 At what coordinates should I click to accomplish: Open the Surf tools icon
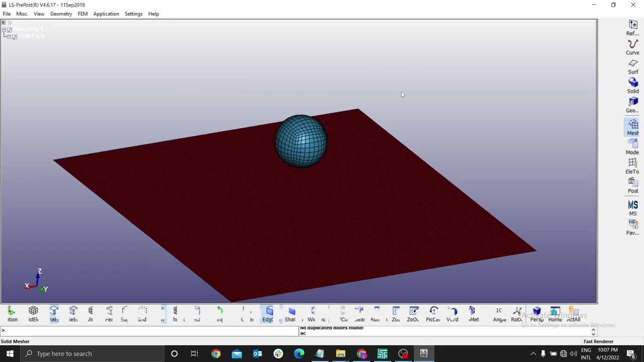coord(633,66)
